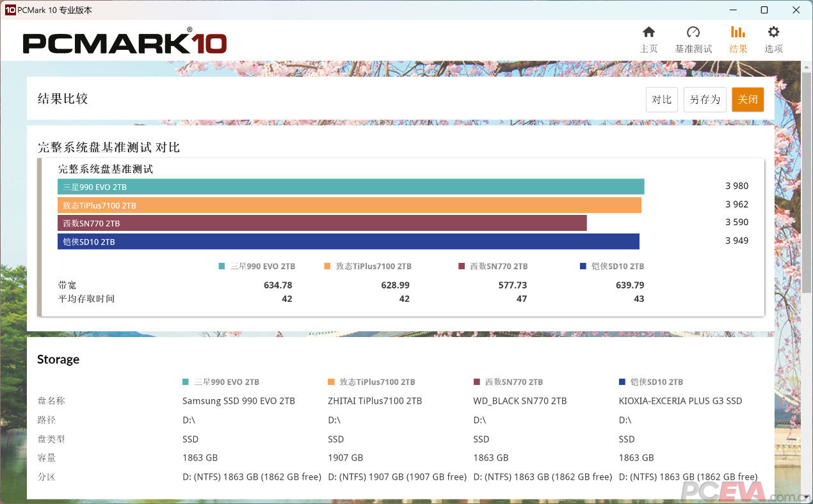Image resolution: width=813 pixels, height=504 pixels.
Task: Click the 分区 row label
Action: click(47, 477)
